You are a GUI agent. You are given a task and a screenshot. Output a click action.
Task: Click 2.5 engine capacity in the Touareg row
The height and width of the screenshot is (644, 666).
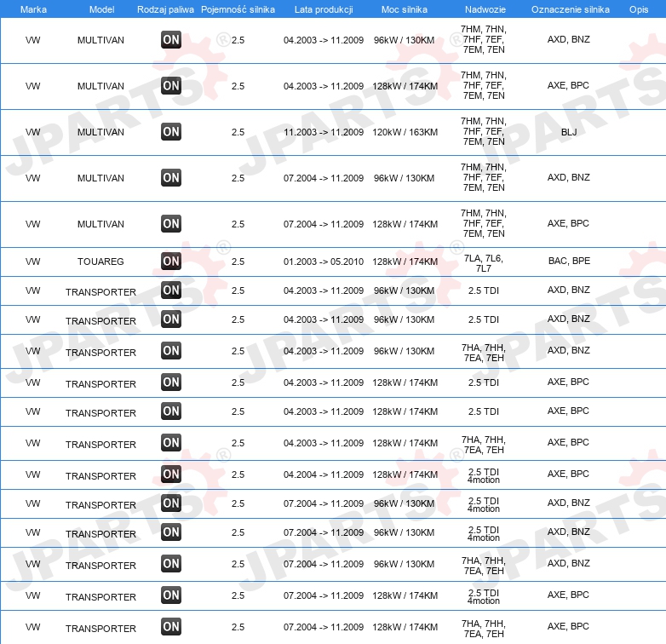(238, 262)
